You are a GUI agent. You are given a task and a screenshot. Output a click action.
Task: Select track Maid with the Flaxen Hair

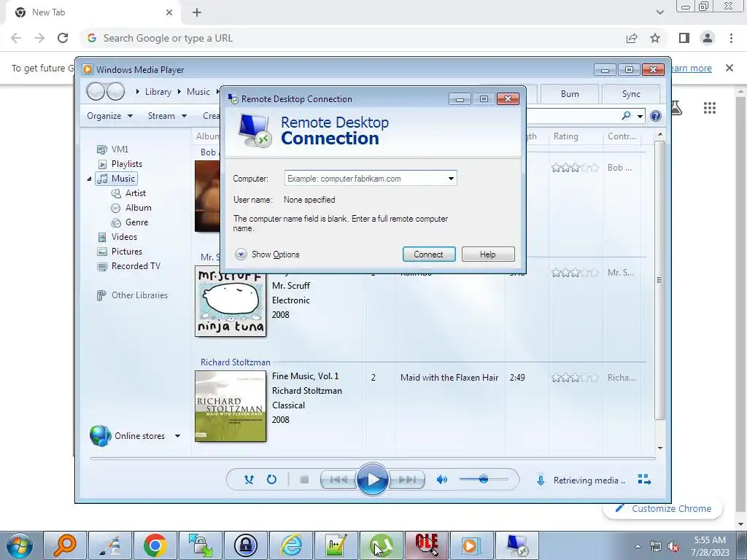(x=449, y=378)
